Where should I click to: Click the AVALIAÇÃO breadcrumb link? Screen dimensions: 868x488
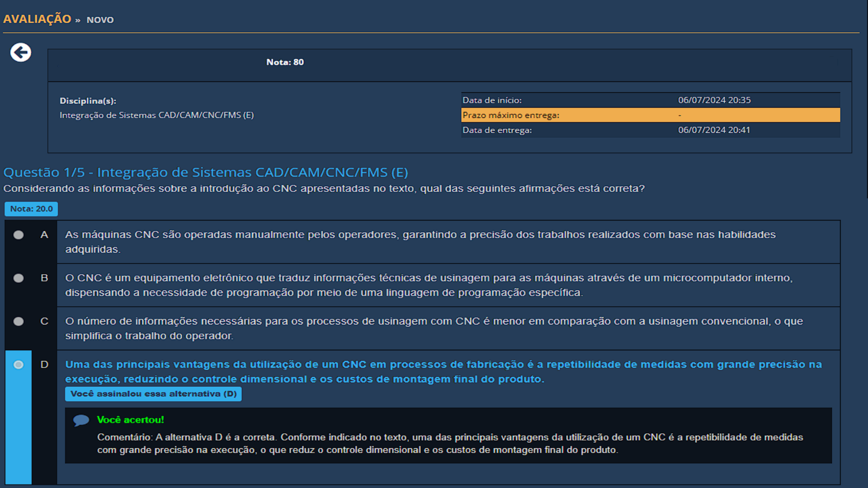(37, 19)
